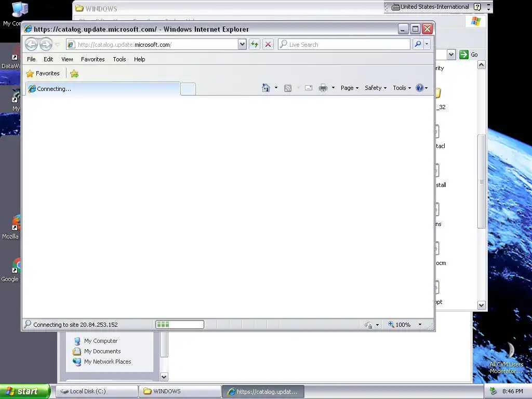Click scroll down arrow in WINDOWS folder window

click(482, 305)
